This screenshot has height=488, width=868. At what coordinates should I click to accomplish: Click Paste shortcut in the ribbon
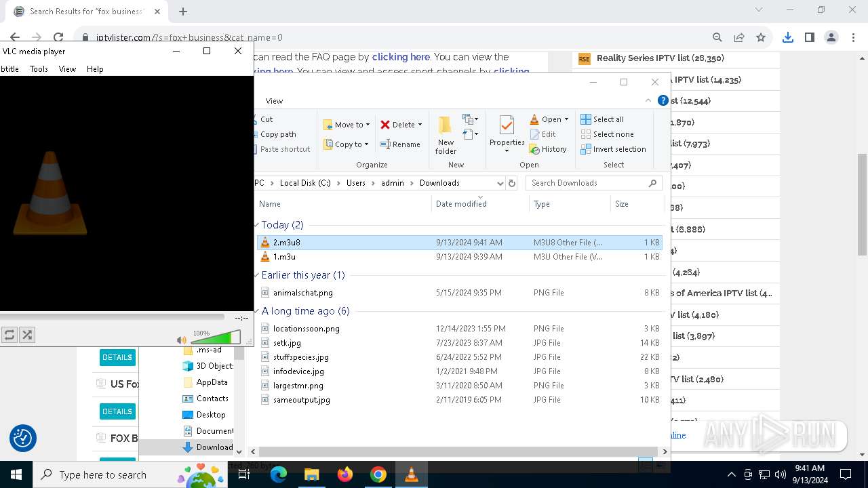coord(285,149)
